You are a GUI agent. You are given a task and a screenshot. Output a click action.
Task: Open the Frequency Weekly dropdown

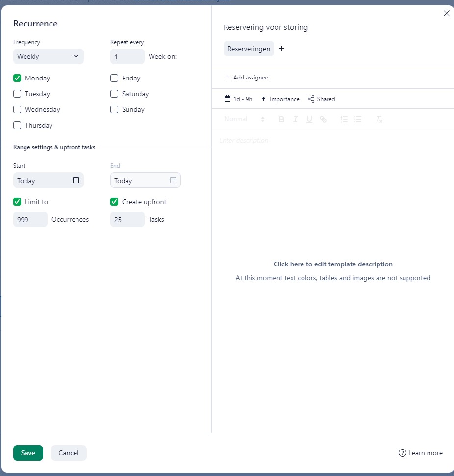click(49, 56)
